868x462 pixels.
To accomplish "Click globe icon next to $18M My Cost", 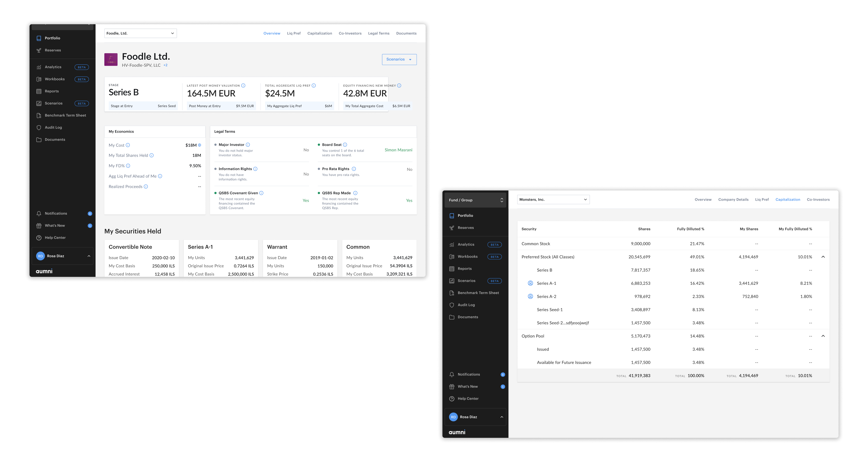I will click(200, 145).
